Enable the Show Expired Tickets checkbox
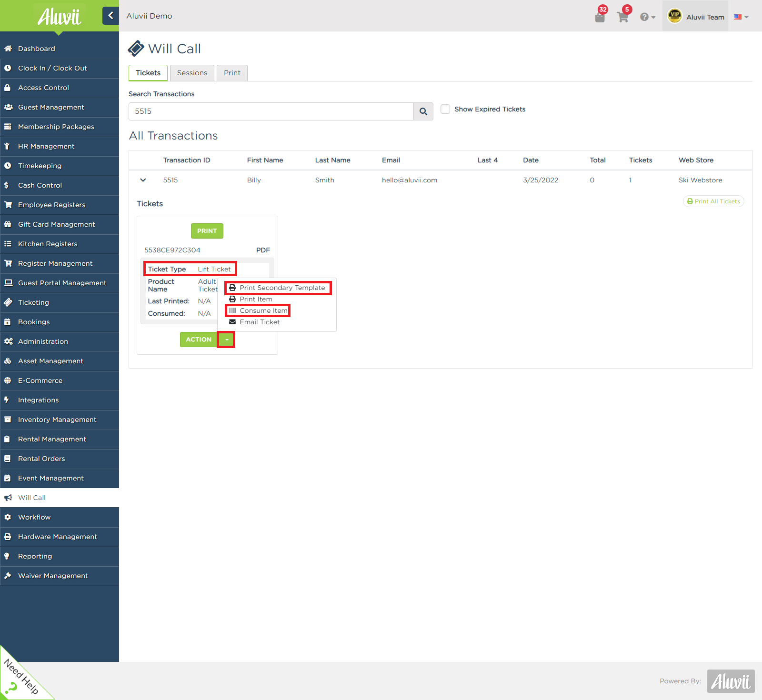Viewport: 762px width, 700px height. pyautogui.click(x=445, y=109)
